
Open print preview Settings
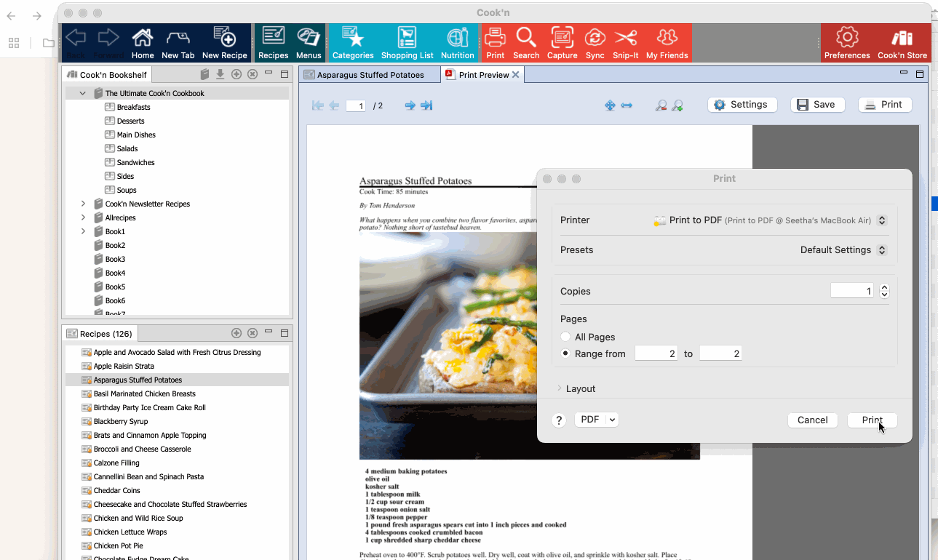click(742, 105)
